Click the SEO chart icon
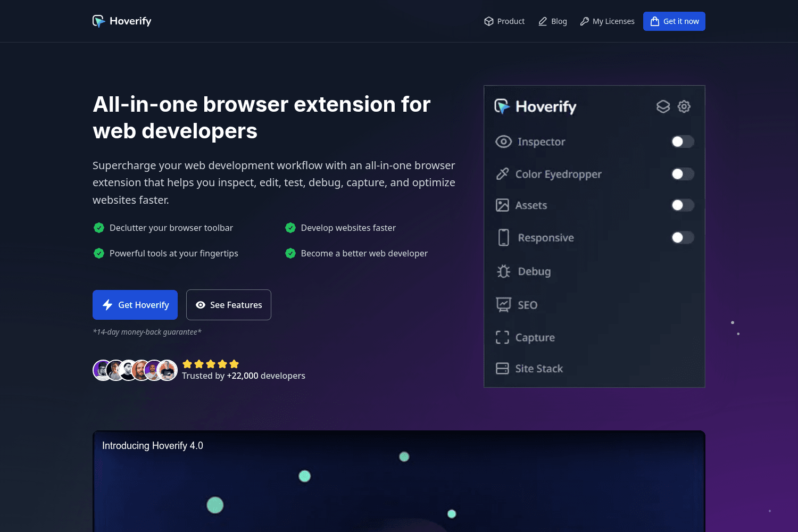The height and width of the screenshot is (532, 798). point(503,305)
